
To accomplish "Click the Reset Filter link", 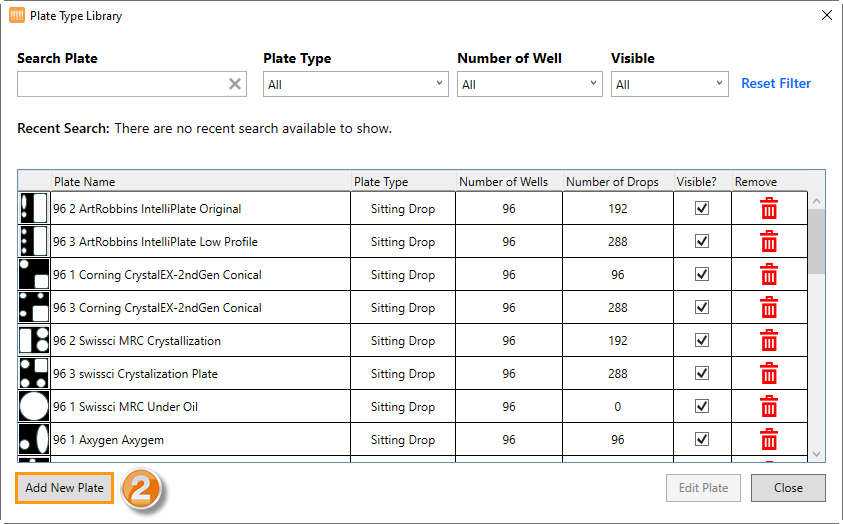I will click(x=776, y=84).
